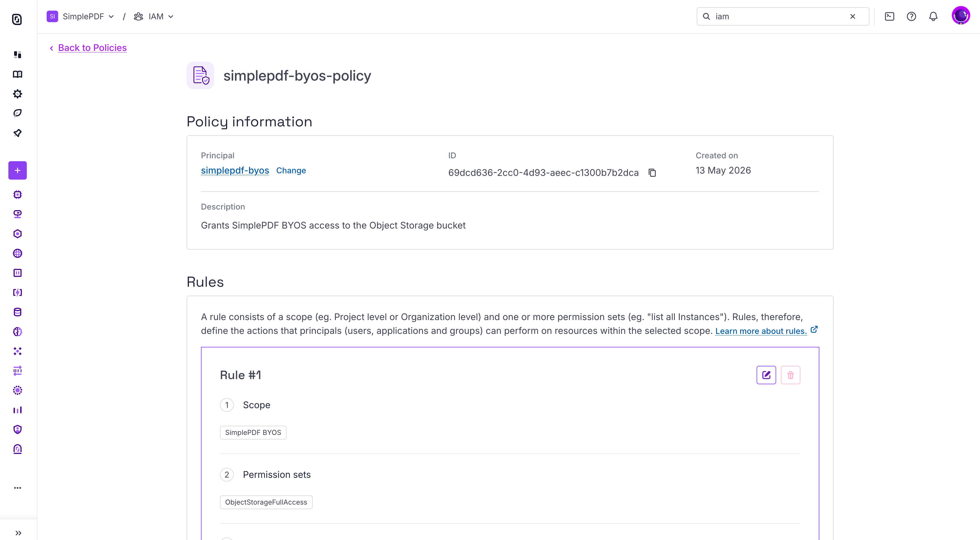This screenshot has width=980, height=540.
Task: Delete Rule #1 with trash icon
Action: [x=791, y=375]
